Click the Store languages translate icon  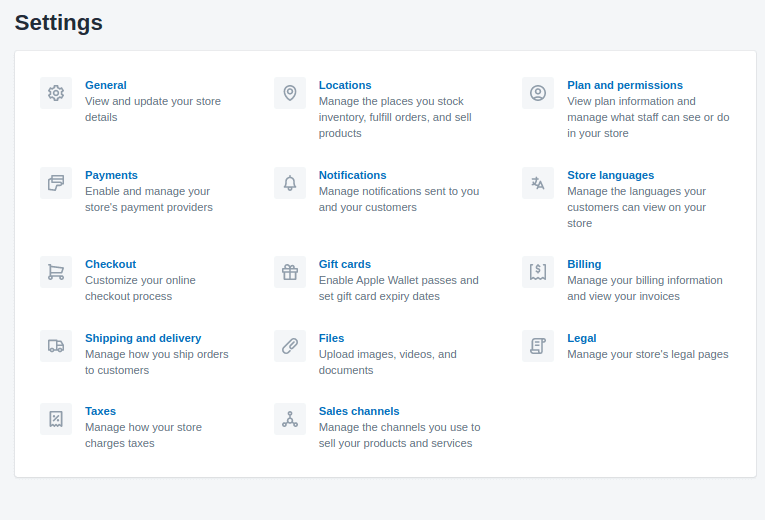tap(538, 183)
